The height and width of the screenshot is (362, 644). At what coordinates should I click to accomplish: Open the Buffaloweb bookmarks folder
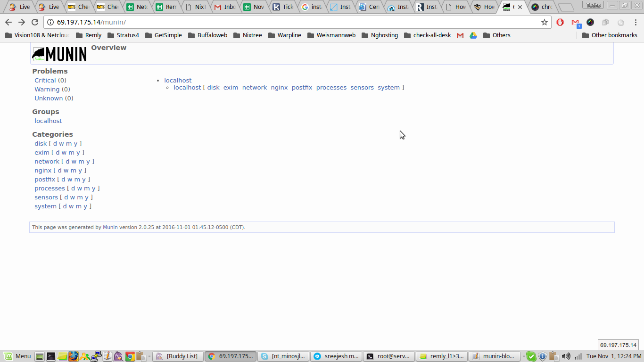point(207,35)
